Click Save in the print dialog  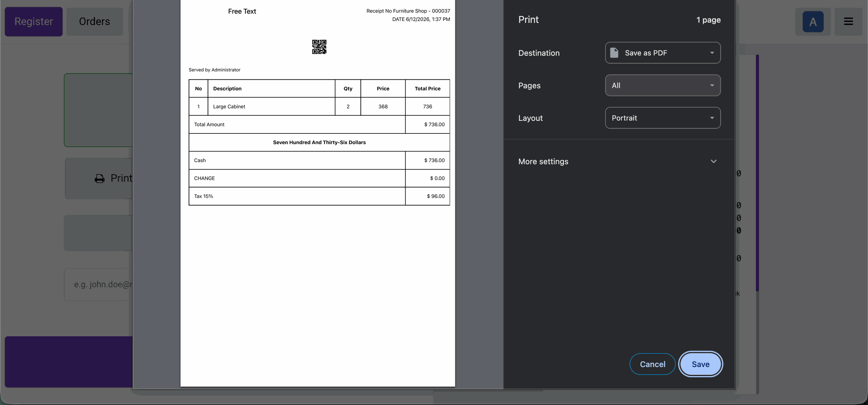tap(700, 364)
